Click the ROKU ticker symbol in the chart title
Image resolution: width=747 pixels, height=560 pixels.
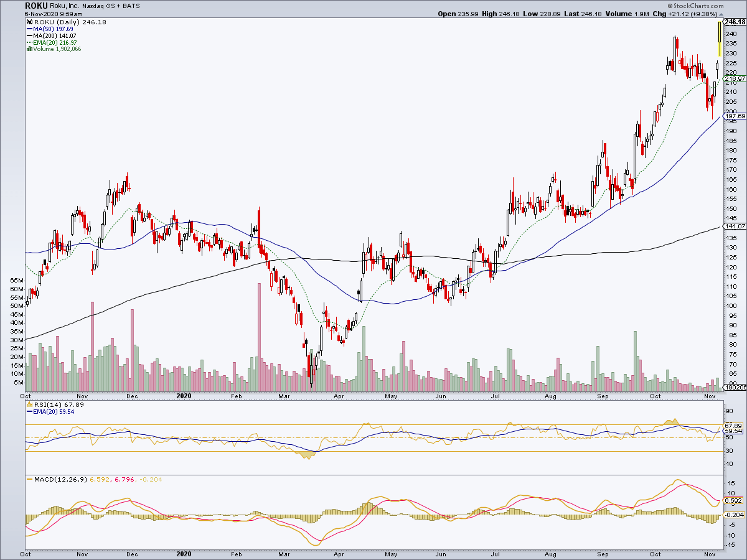(36, 5)
